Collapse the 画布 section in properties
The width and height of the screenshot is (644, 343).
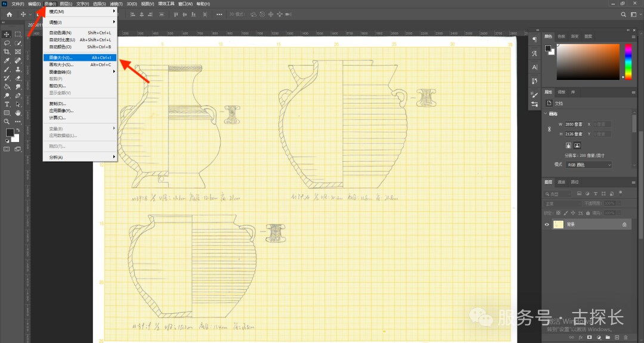(x=546, y=113)
